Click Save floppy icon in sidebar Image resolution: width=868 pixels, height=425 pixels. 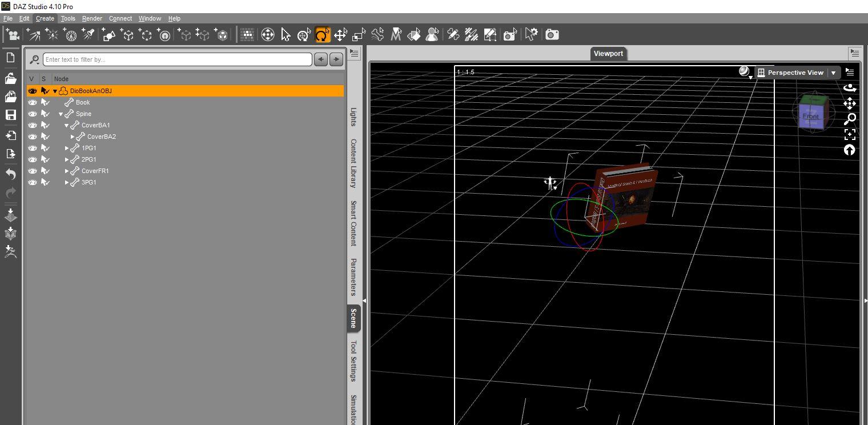(10, 115)
